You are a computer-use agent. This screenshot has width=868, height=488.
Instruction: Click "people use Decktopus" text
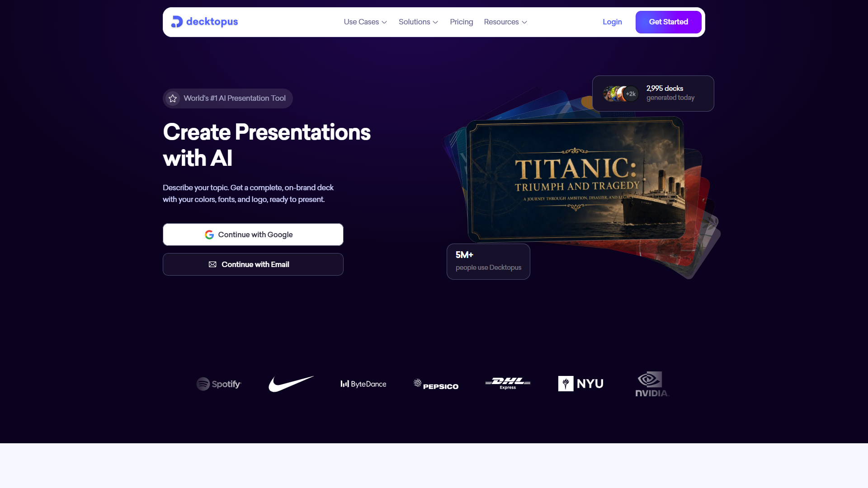click(488, 267)
